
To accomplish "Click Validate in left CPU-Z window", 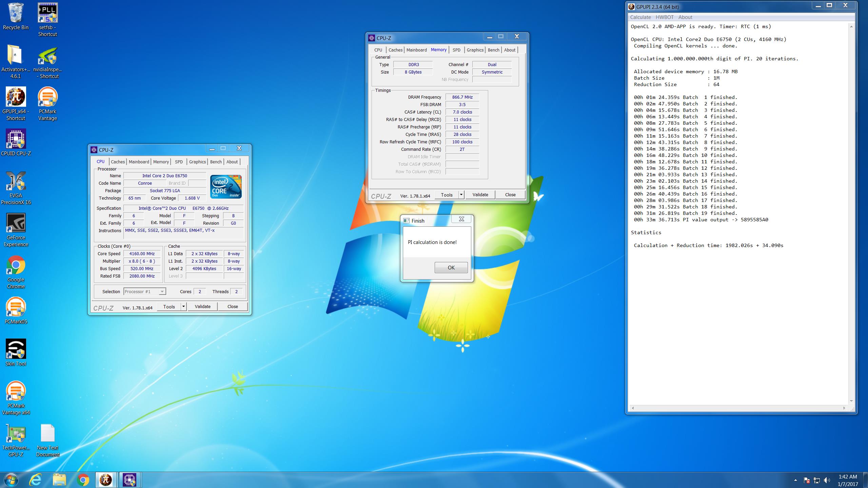I will click(202, 306).
